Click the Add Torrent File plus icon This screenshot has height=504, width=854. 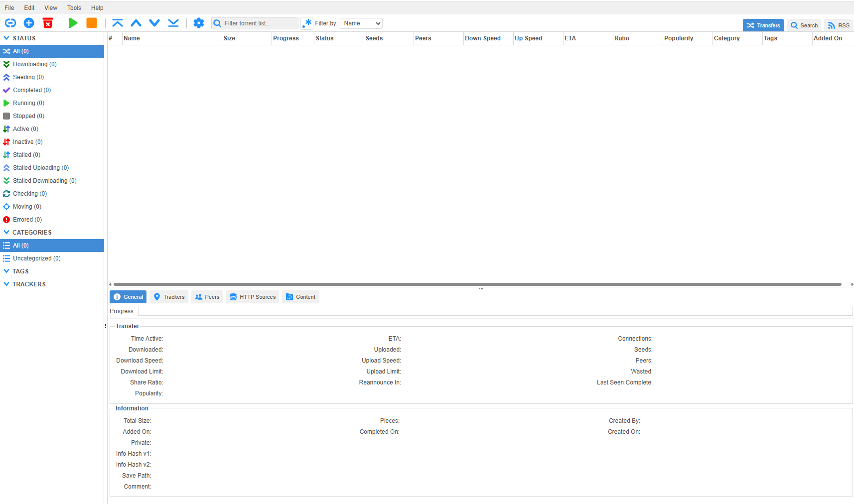coord(29,23)
